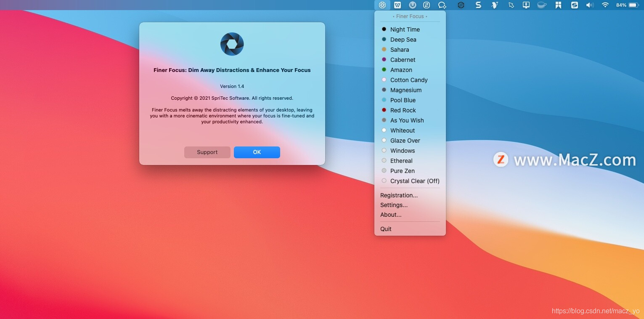Image resolution: width=644 pixels, height=319 pixels.
Task: Click the Finer Focus menu header label
Action: pos(410,16)
